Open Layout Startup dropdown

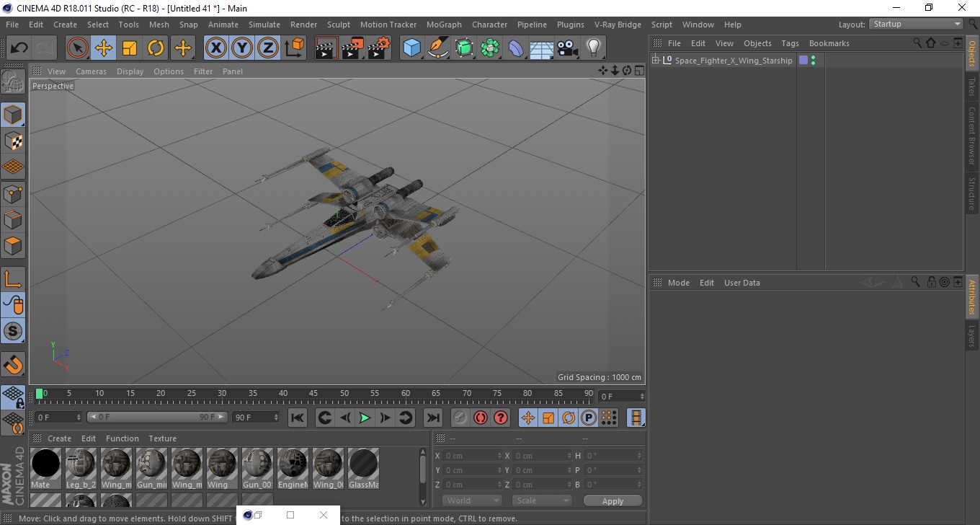click(x=916, y=24)
